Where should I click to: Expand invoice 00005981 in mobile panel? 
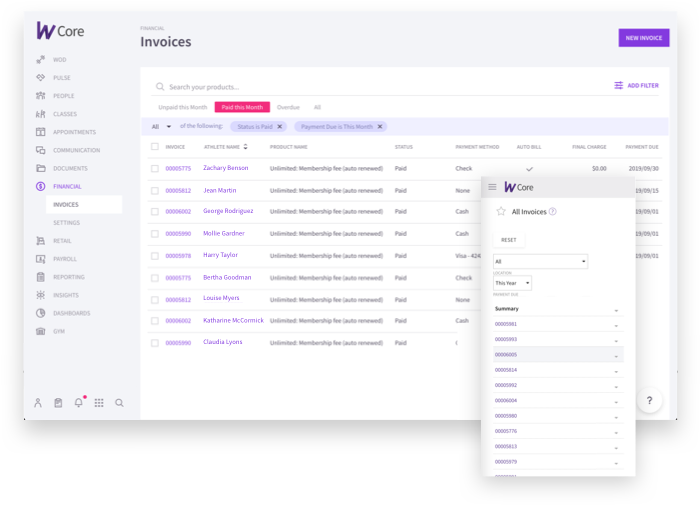[x=616, y=325]
